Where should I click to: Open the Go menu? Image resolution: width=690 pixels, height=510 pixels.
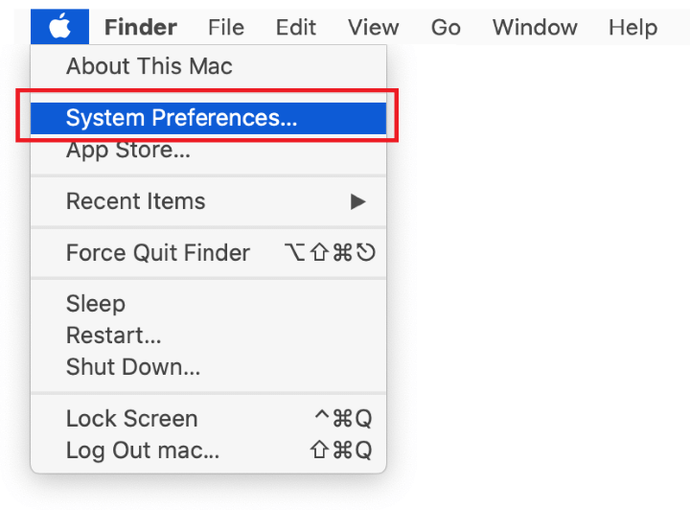pos(445,27)
